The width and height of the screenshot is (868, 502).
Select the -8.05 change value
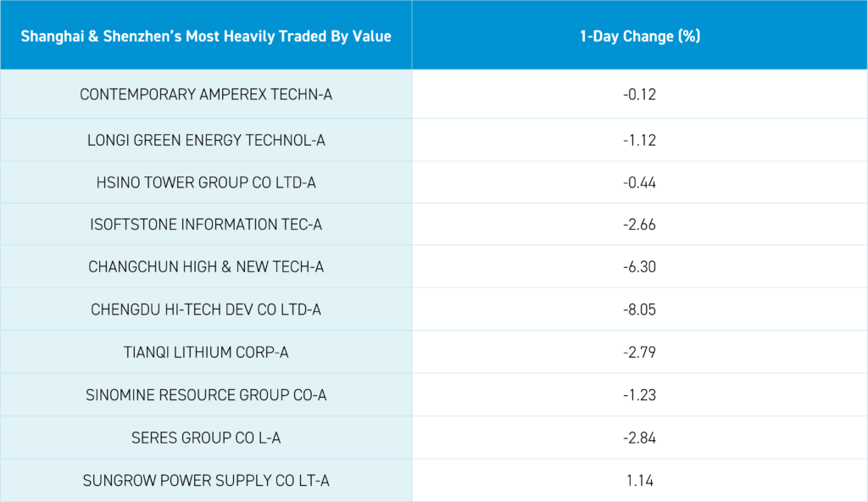639,310
